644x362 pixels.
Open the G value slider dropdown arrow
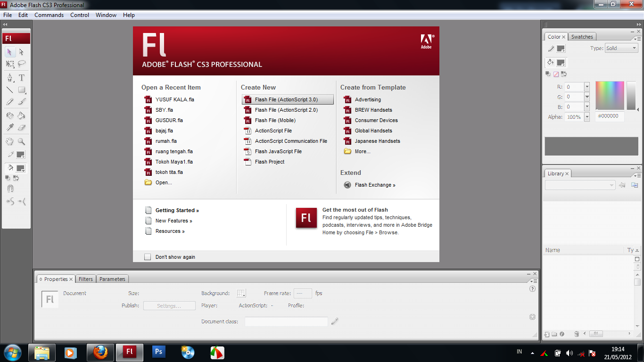pos(587,97)
